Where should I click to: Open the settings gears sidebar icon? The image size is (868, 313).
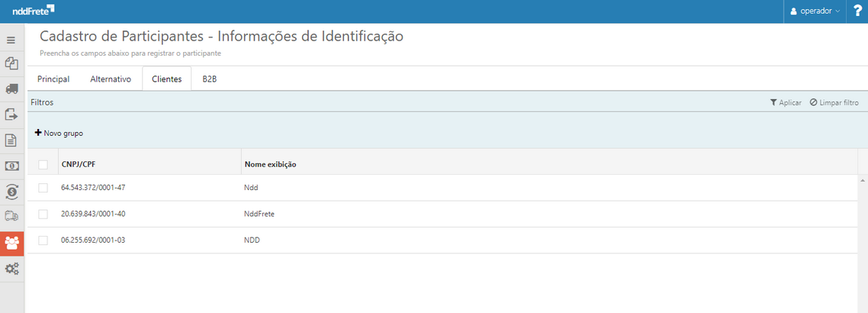[x=11, y=269]
